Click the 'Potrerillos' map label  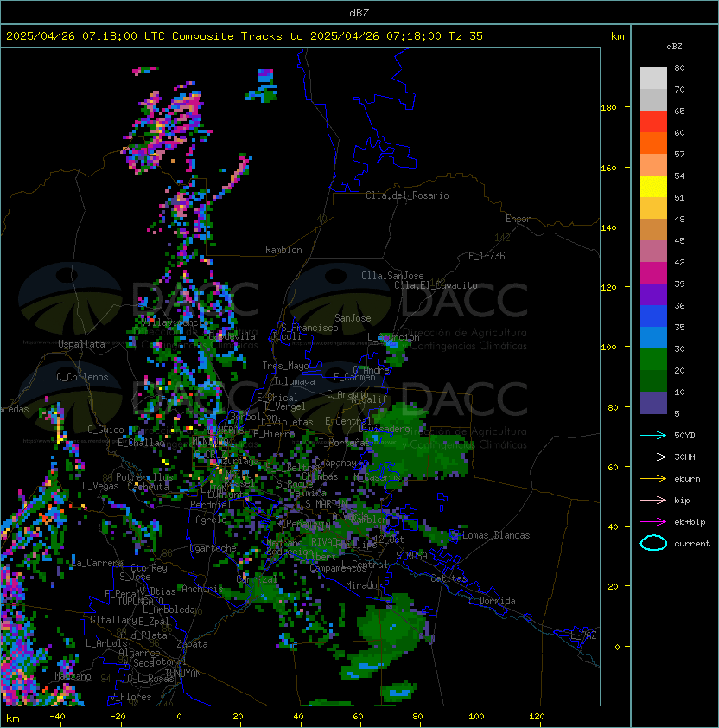[144, 477]
